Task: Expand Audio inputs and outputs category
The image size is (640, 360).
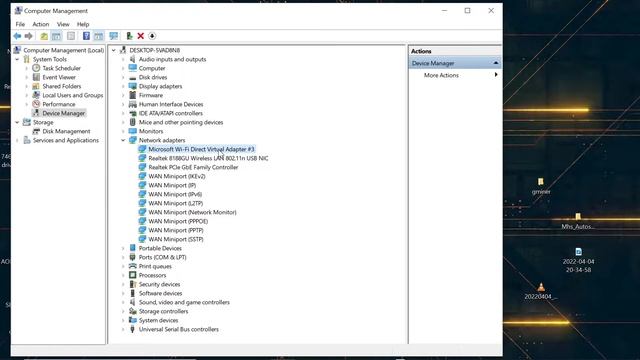Action: 123,59
